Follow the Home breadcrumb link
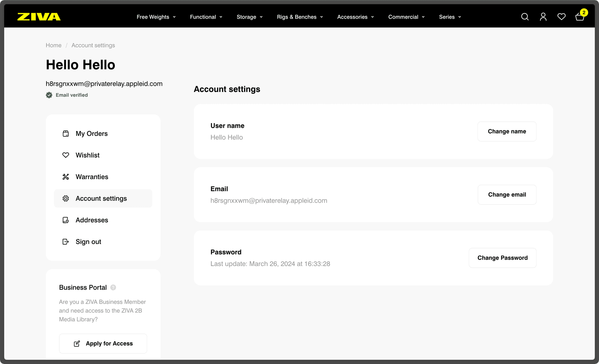 54,45
